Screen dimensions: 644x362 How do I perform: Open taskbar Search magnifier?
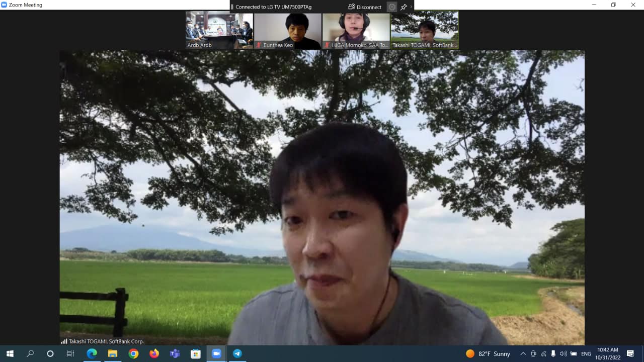[30, 353]
